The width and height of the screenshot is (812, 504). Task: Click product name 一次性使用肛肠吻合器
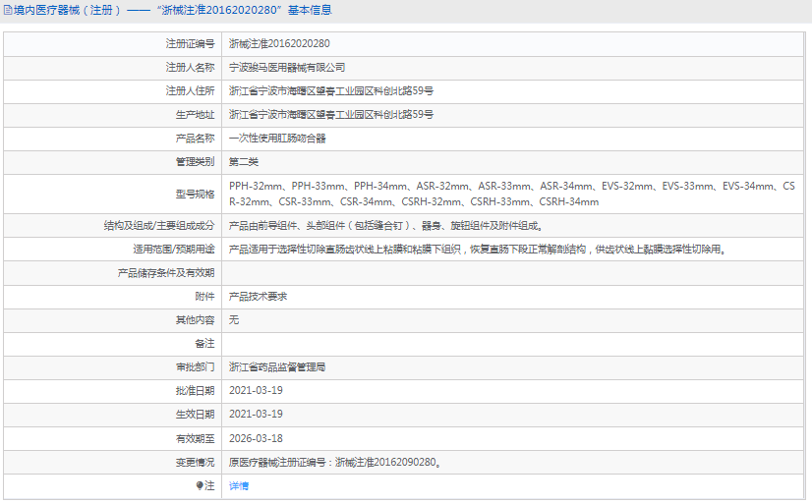click(x=277, y=139)
